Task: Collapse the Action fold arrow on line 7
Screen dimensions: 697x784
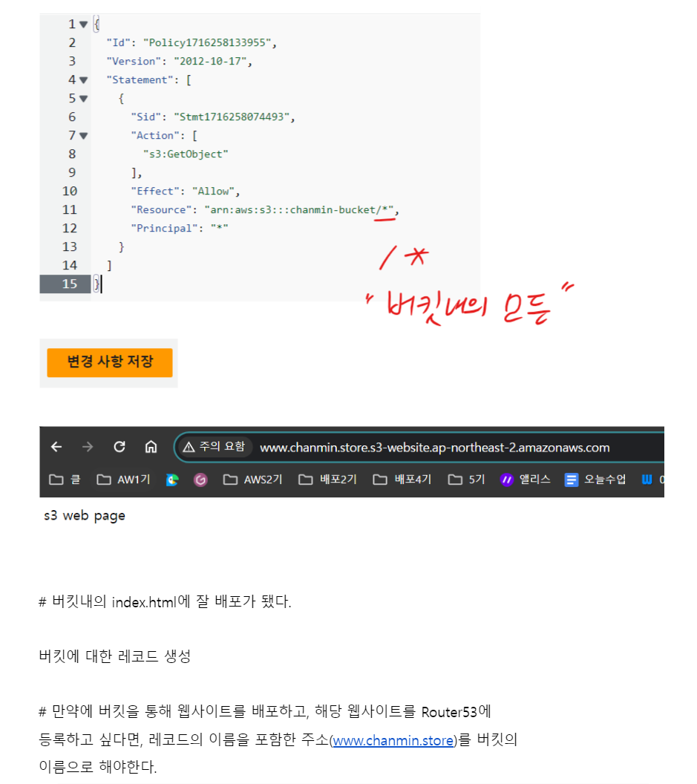Action: 83,136
